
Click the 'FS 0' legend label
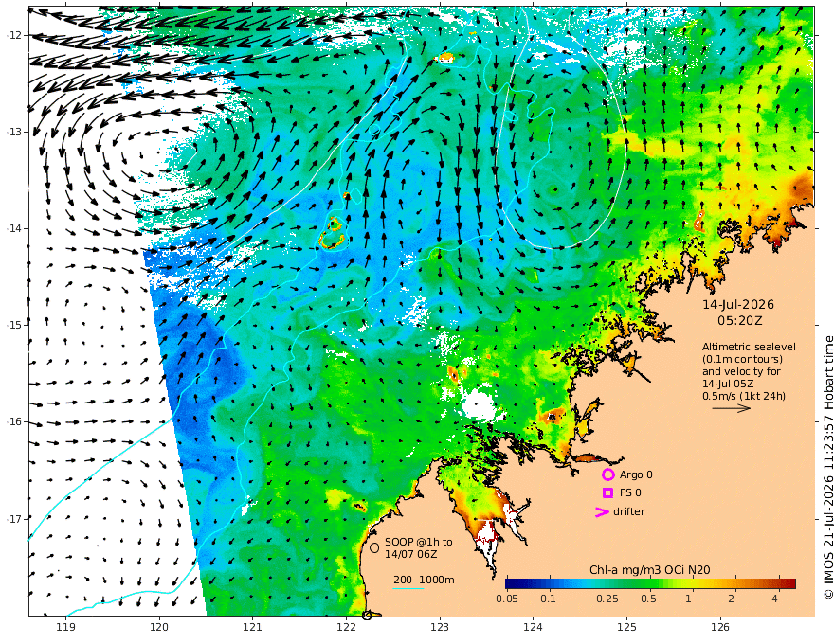coord(630,493)
